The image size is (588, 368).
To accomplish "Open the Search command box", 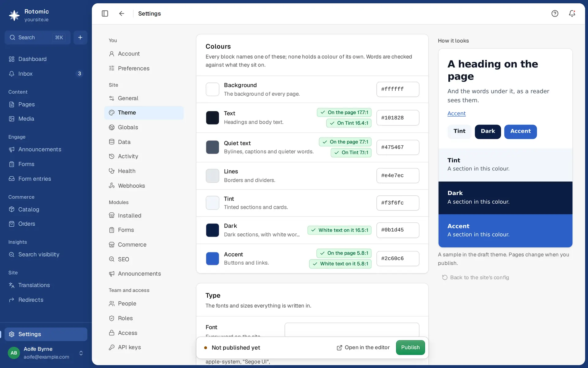I will tap(37, 37).
